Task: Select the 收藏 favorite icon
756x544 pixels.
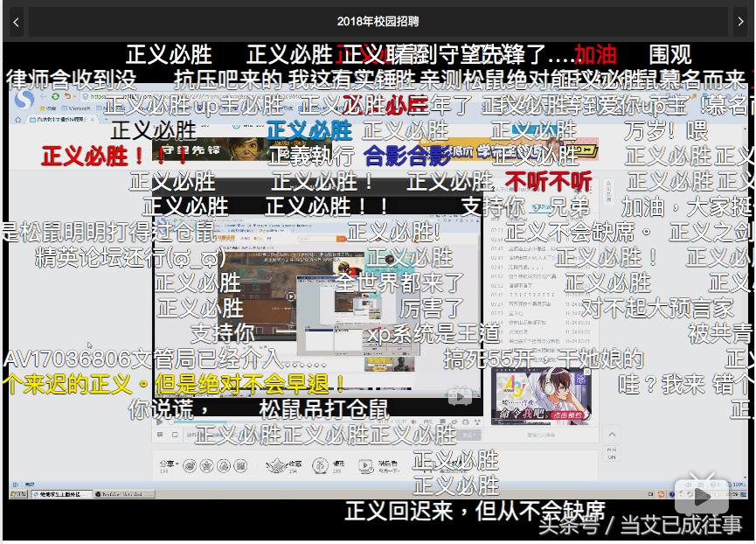Action: (x=277, y=465)
